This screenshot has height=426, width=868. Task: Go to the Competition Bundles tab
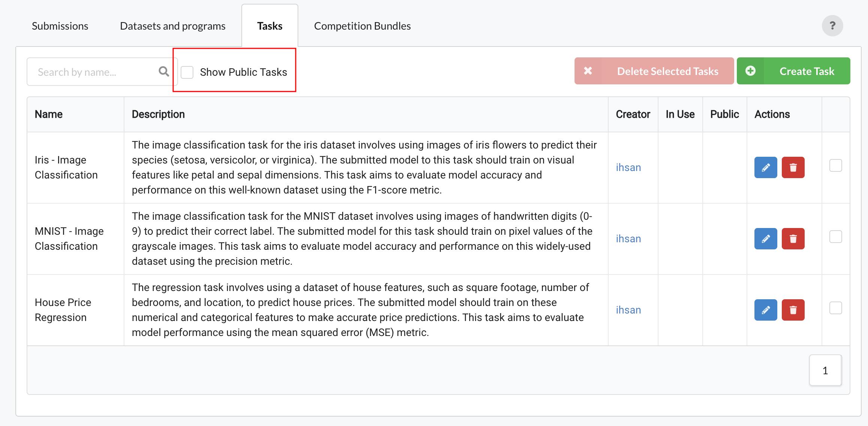(x=362, y=26)
